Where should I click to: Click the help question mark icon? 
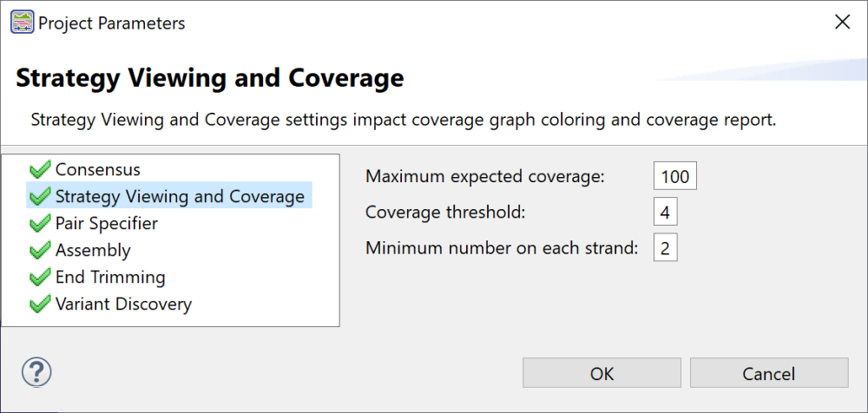(x=36, y=373)
